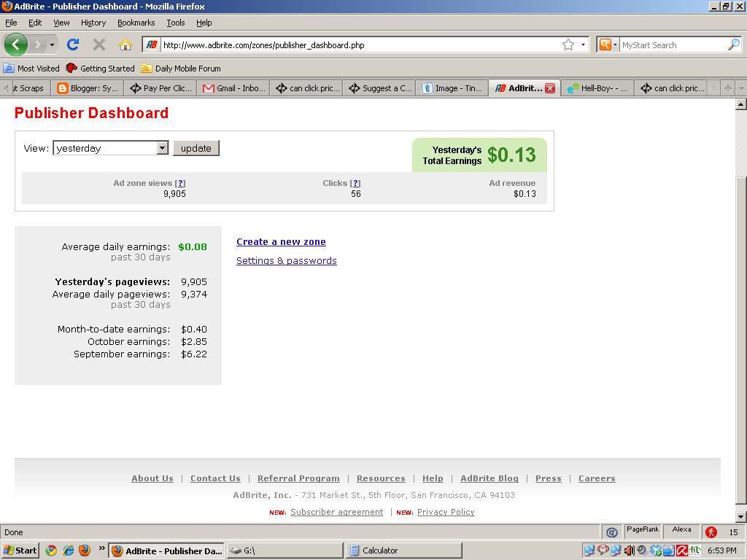Click the update button
The width and height of the screenshot is (747, 560).
tap(196, 148)
